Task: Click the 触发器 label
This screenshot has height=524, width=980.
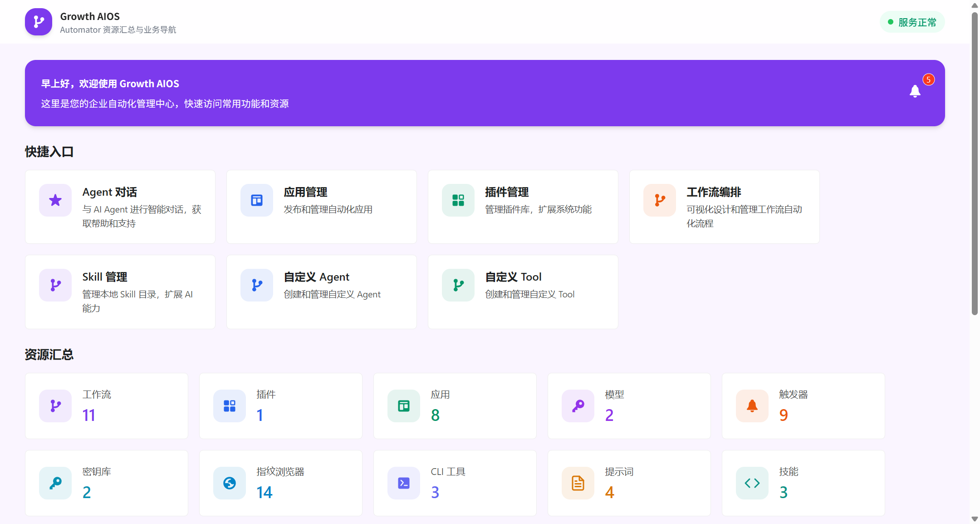Action: [794, 395]
